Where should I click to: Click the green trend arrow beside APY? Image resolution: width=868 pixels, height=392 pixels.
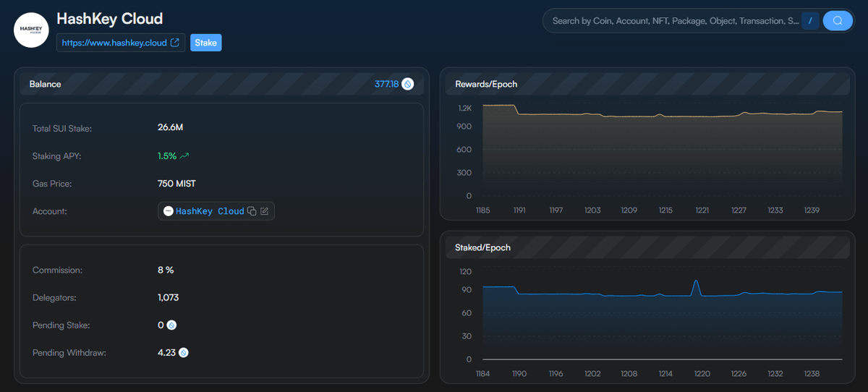184,155
